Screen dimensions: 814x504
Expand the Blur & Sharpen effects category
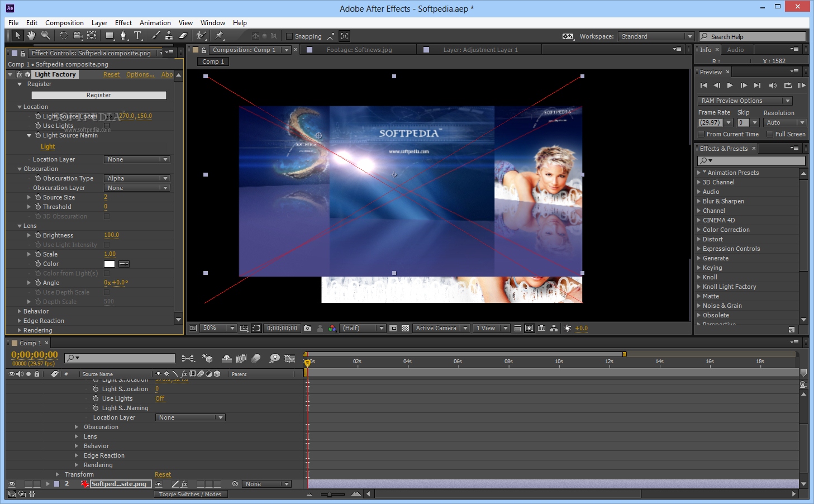click(699, 201)
